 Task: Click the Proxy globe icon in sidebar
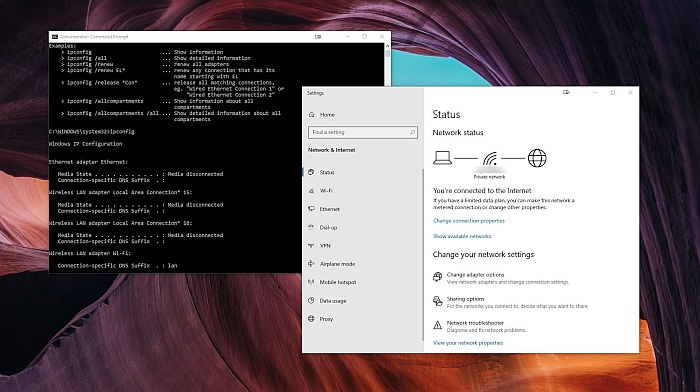tap(311, 319)
